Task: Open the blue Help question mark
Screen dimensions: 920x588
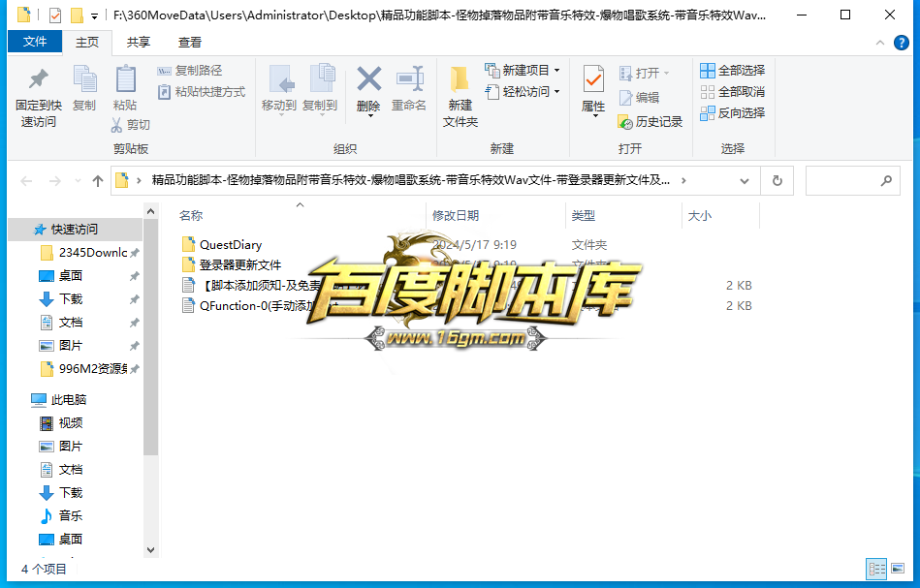Action: pos(902,43)
